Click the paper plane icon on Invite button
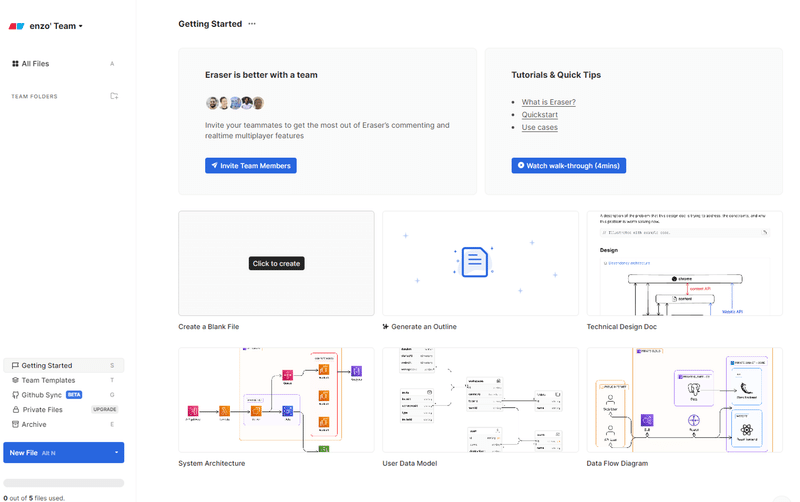The width and height of the screenshot is (800, 502). [214, 165]
